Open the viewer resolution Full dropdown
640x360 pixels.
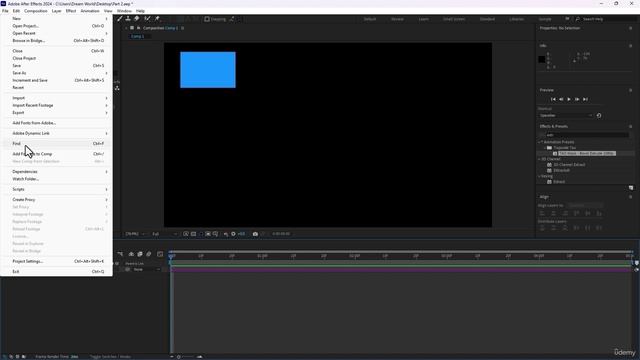[x=164, y=234]
